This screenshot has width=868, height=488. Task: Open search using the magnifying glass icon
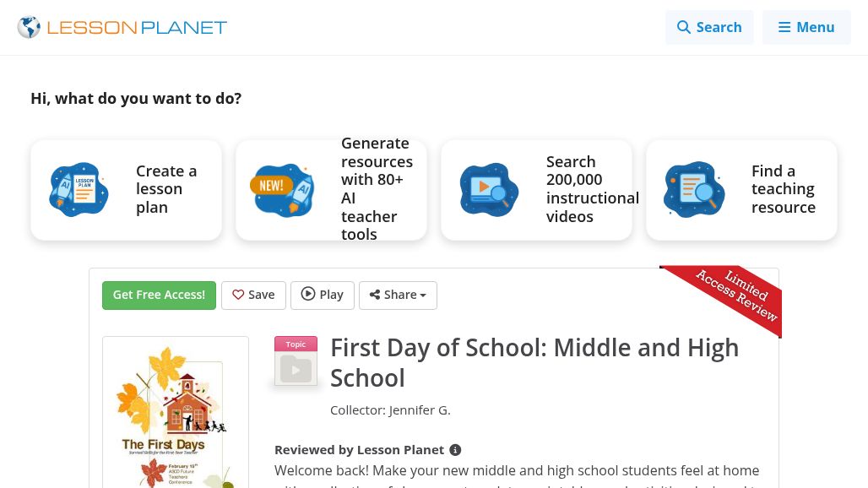685,27
